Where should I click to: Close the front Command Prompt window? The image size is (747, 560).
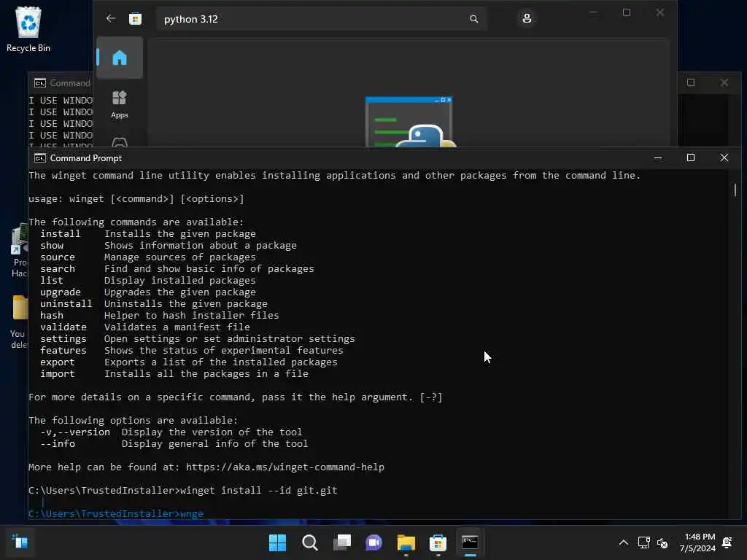[x=724, y=157]
